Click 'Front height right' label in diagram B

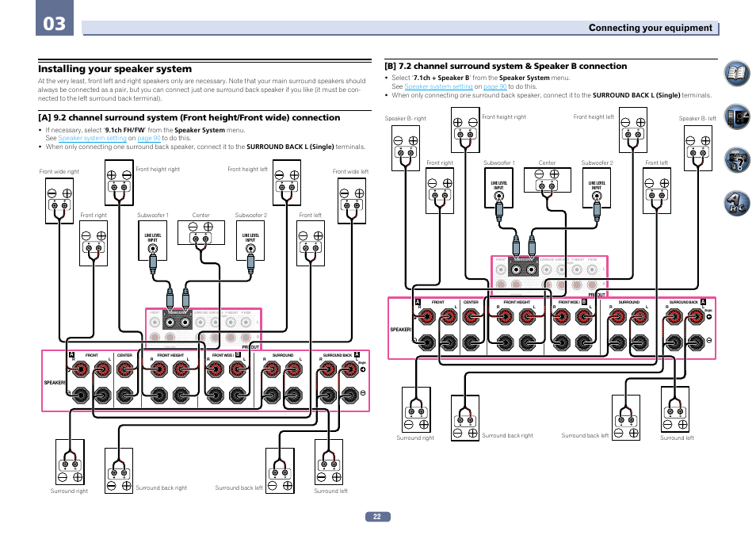point(504,117)
